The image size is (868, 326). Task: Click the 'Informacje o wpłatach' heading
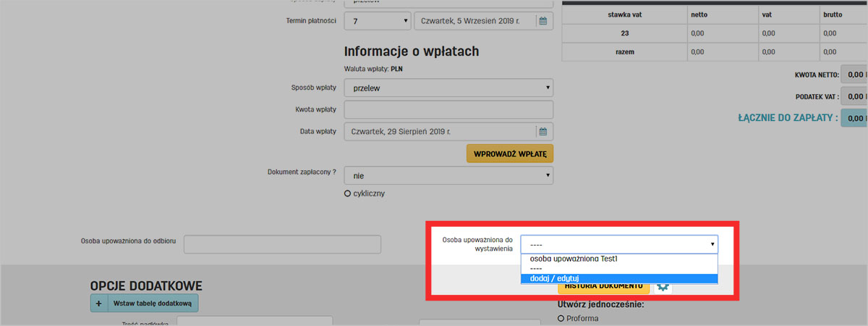(x=412, y=51)
